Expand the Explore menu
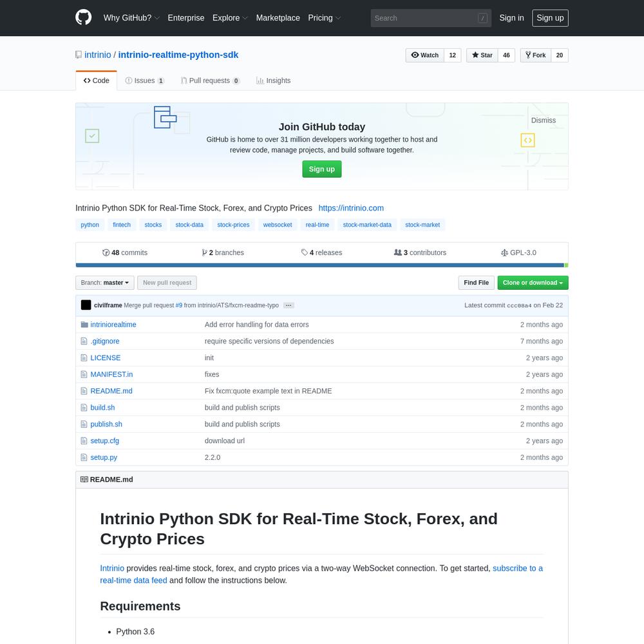Screen dimensions: 644x644 (x=230, y=18)
